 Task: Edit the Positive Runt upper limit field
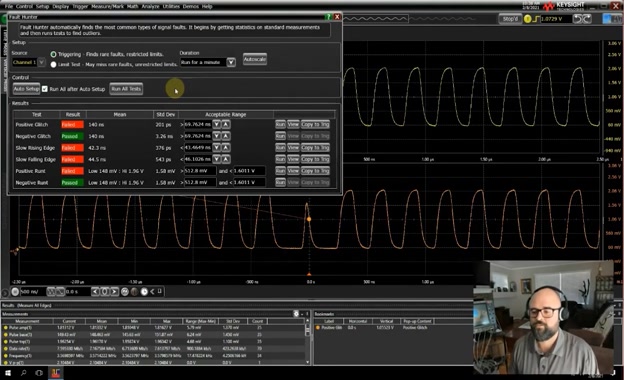(x=249, y=171)
